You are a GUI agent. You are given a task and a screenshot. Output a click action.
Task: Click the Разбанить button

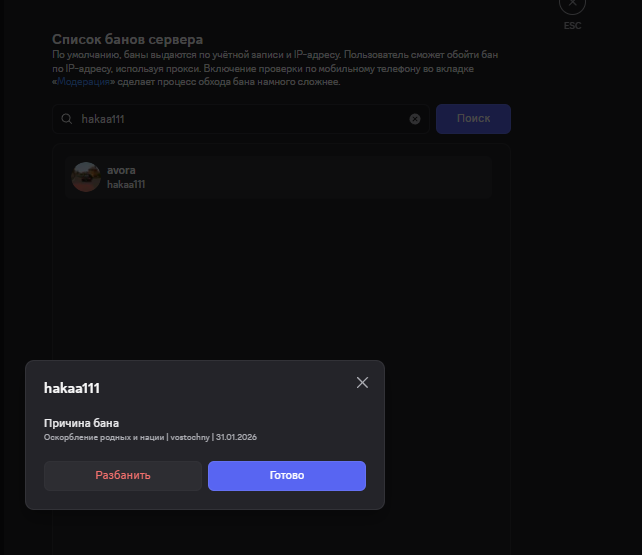click(x=123, y=475)
